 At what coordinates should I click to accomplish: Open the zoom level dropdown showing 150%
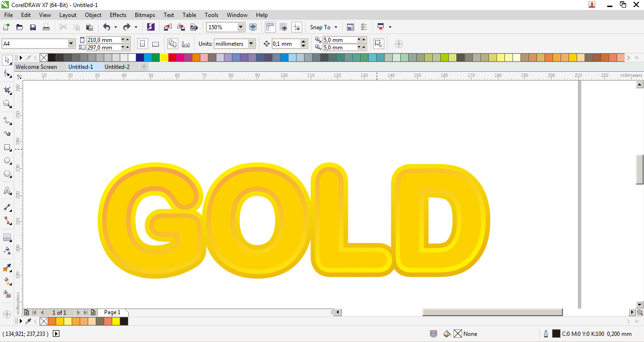click(240, 27)
